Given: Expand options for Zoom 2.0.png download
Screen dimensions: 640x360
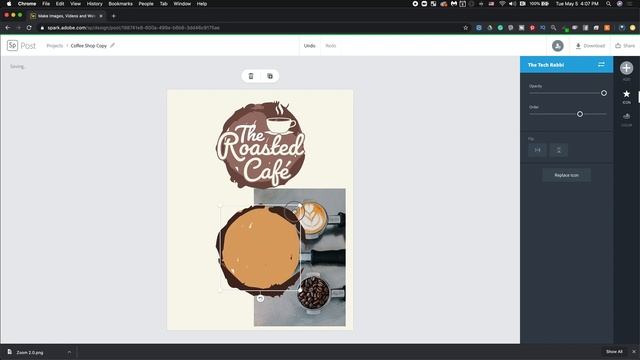Looking at the screenshot, I should [x=69, y=352].
